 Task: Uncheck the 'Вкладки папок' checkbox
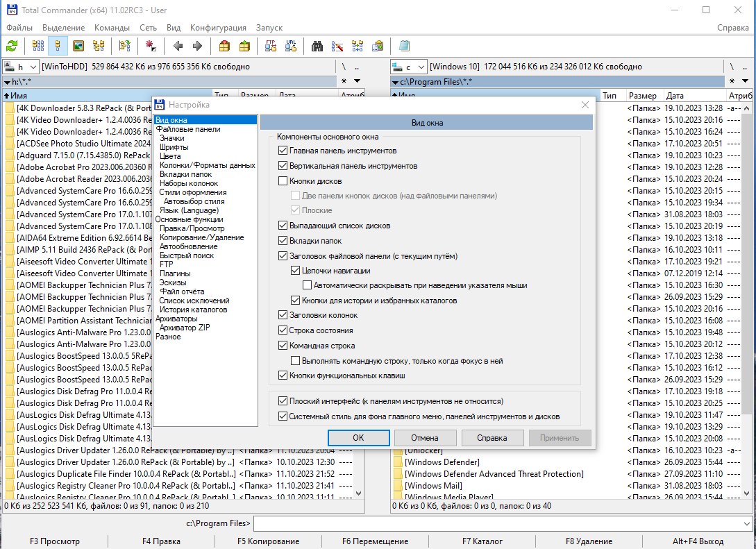point(283,241)
